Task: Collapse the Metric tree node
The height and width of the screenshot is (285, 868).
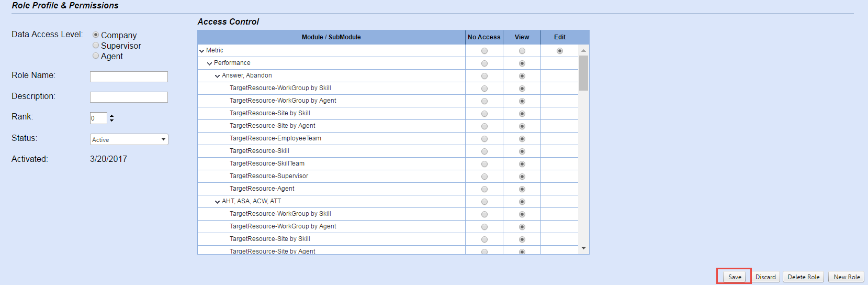Action: tap(202, 51)
